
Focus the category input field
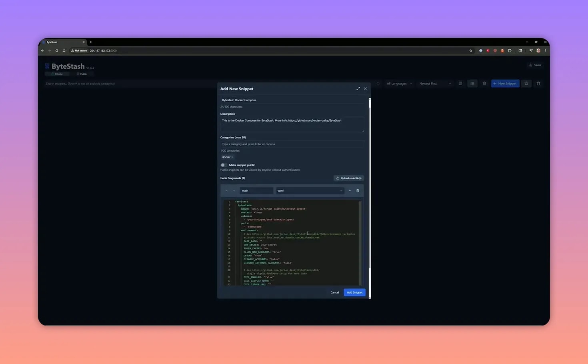[292, 144]
